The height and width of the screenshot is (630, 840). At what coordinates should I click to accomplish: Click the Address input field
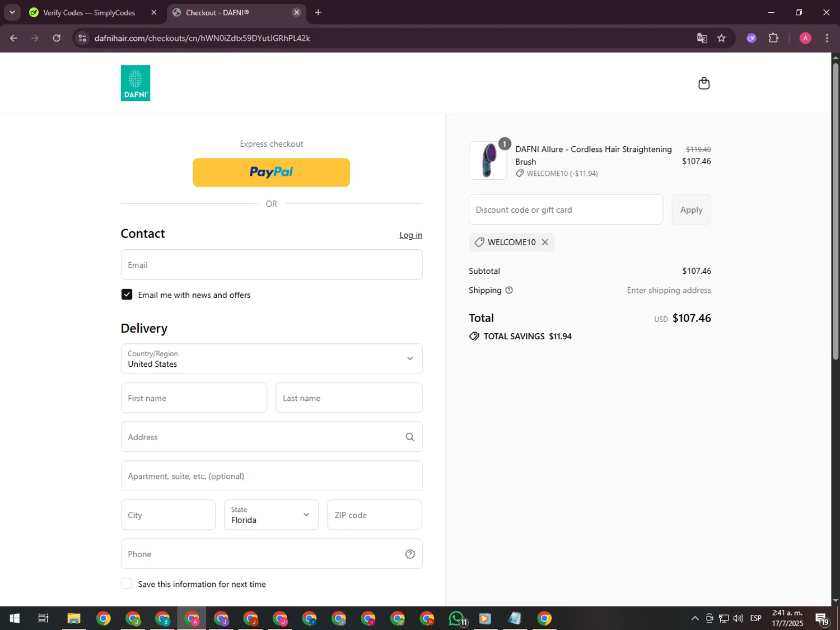point(272,437)
